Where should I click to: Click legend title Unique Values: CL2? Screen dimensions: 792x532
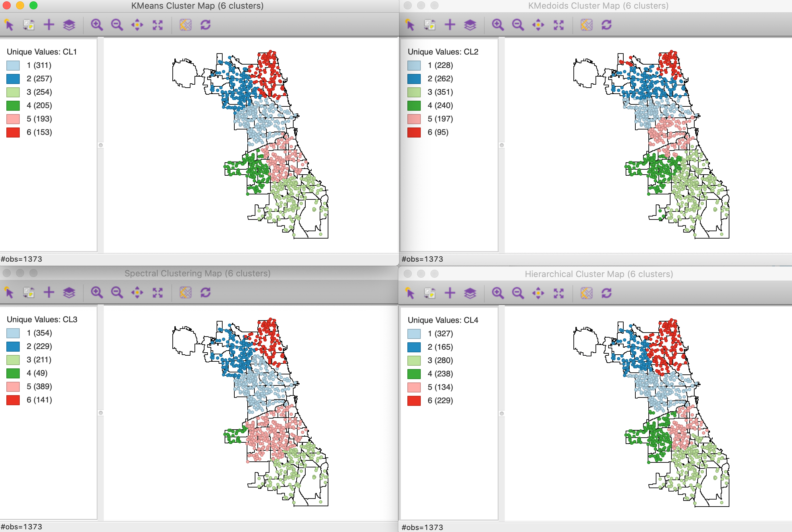[443, 52]
